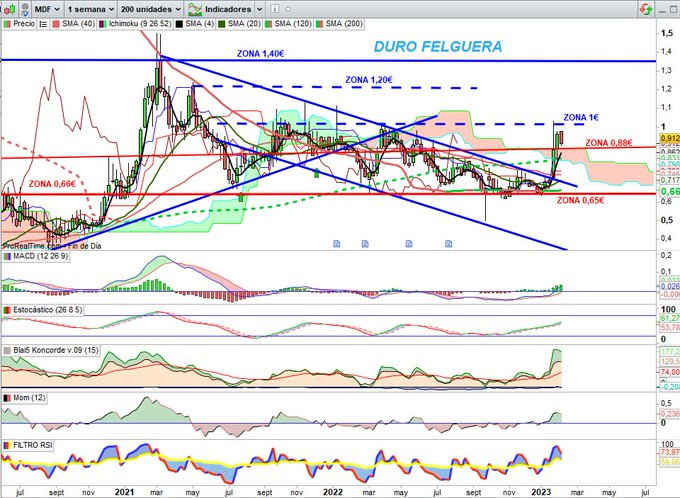Image resolution: width=680 pixels, height=498 pixels.
Task: Click the small cursor info icon in toolbar
Action: 275,9
